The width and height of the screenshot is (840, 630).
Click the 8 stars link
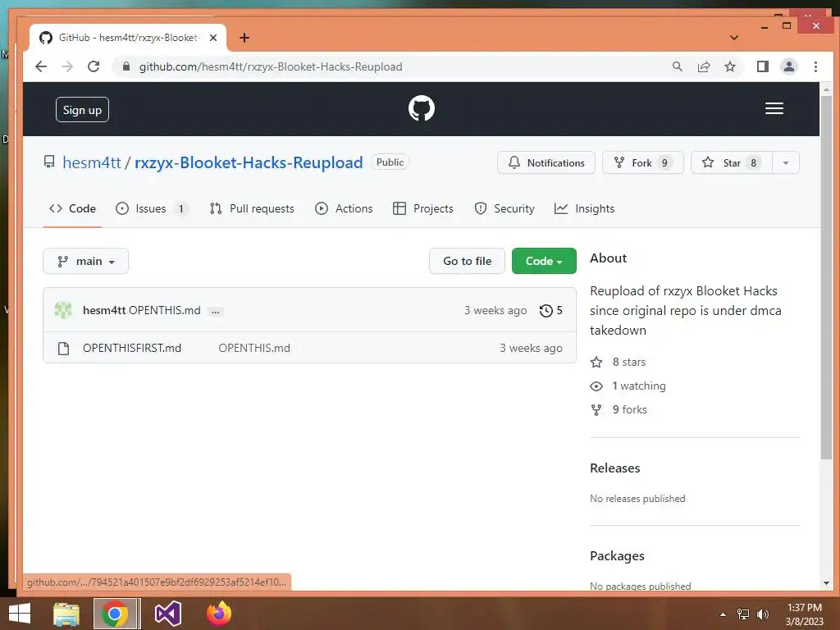(619, 362)
